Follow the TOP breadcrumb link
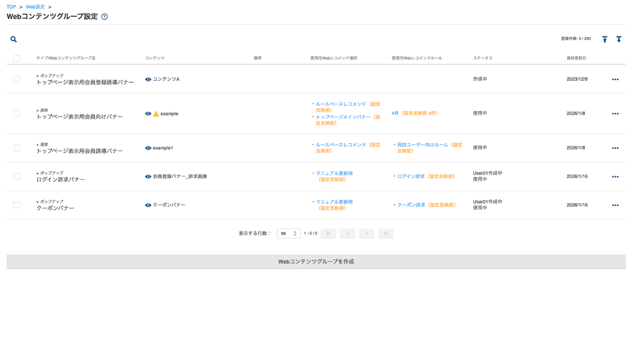The width and height of the screenshot is (633, 364). point(11,7)
